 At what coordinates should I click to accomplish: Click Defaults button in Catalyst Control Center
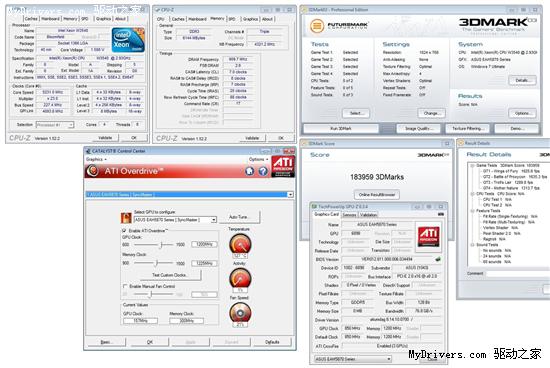coord(273,342)
